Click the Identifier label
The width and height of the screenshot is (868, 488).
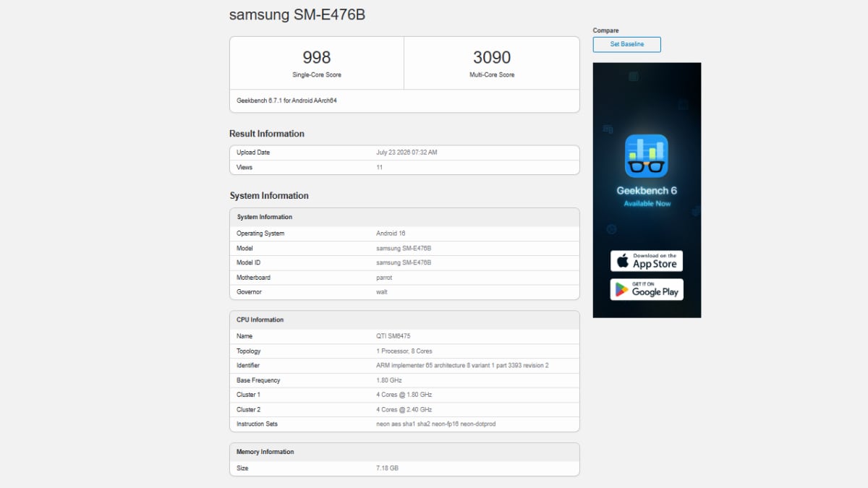248,366
